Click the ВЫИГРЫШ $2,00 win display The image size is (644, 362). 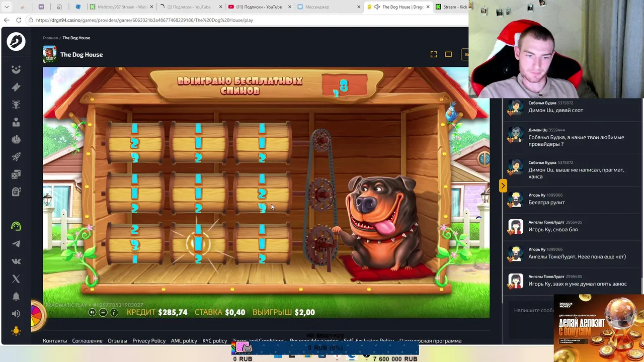(x=284, y=312)
